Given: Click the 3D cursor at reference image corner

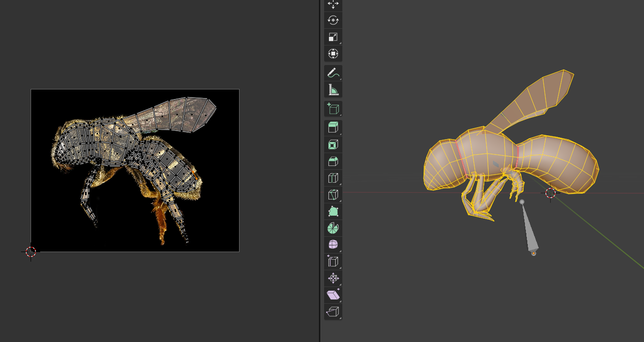Looking at the screenshot, I should pyautogui.click(x=31, y=252).
